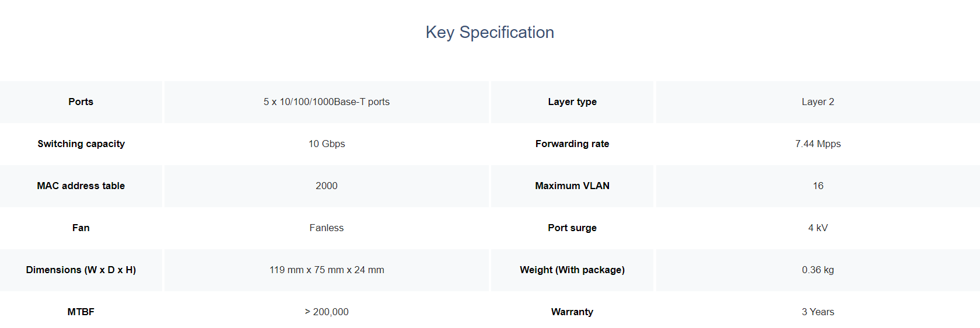Image resolution: width=980 pixels, height=328 pixels.
Task: Click the Key Specification heading
Action: (x=490, y=32)
